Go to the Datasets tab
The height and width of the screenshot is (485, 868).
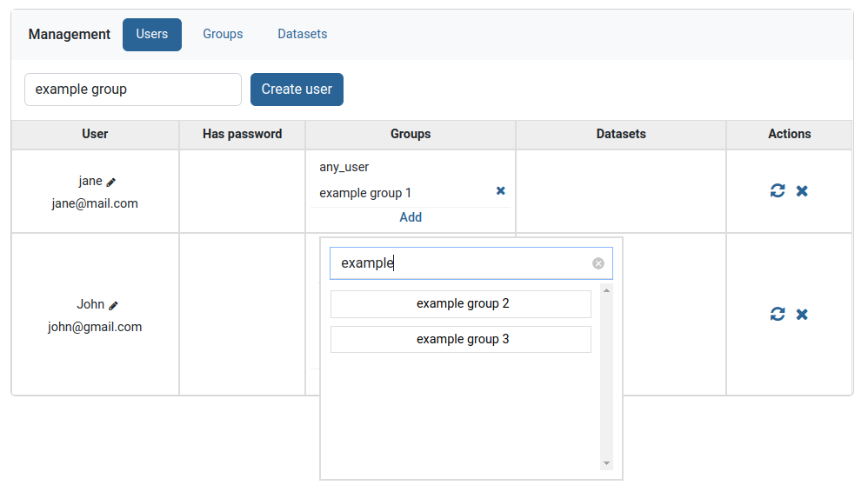click(x=303, y=35)
